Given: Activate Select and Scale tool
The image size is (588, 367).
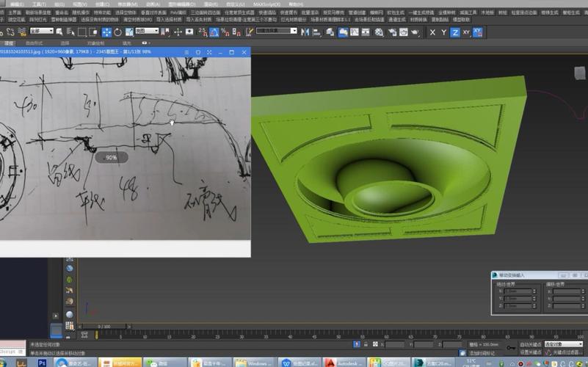Looking at the screenshot, I should (129, 32).
